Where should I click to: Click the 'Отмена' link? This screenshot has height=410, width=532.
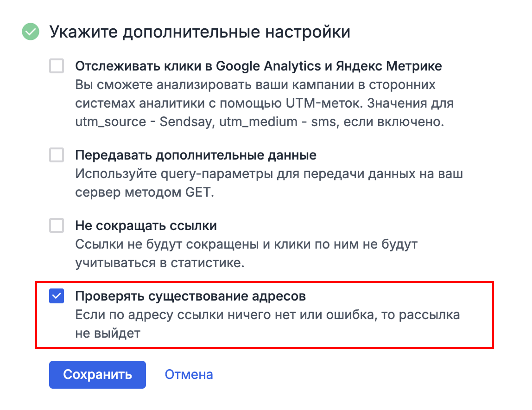click(x=189, y=374)
